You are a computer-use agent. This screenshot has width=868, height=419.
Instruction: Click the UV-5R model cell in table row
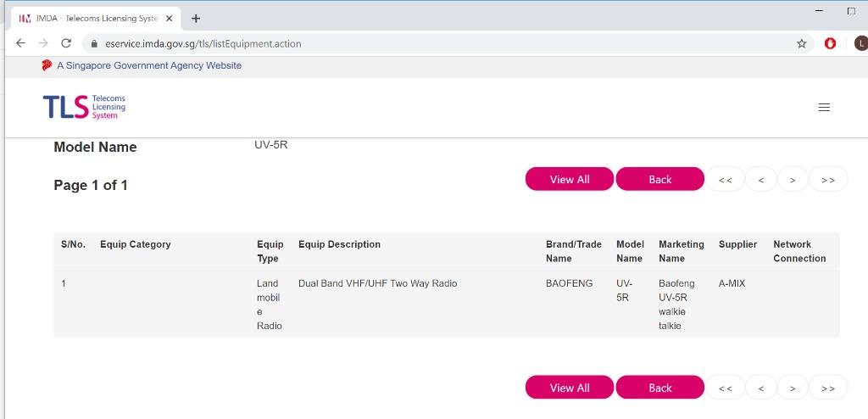(625, 290)
